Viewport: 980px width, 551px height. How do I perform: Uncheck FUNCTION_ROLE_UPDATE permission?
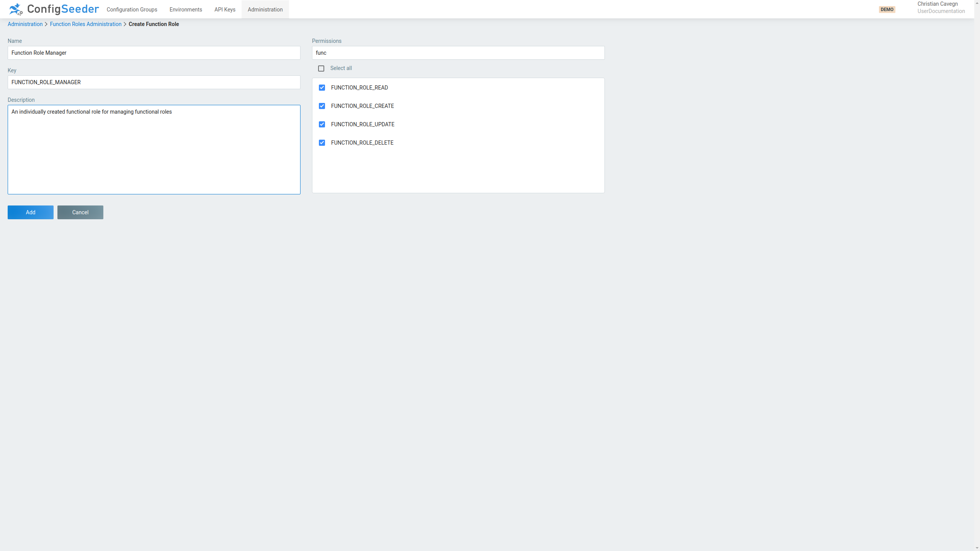click(322, 124)
